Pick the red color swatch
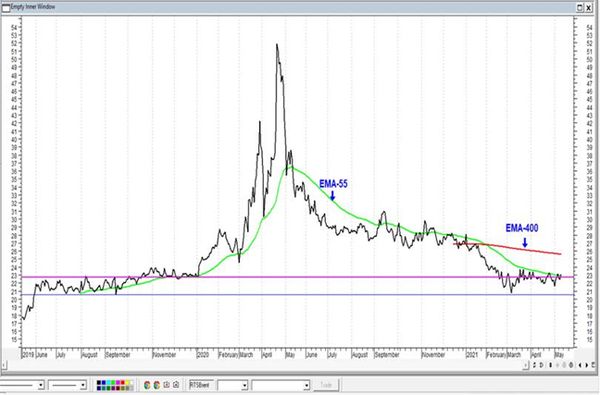The height and width of the screenshot is (395, 600). pos(122,383)
